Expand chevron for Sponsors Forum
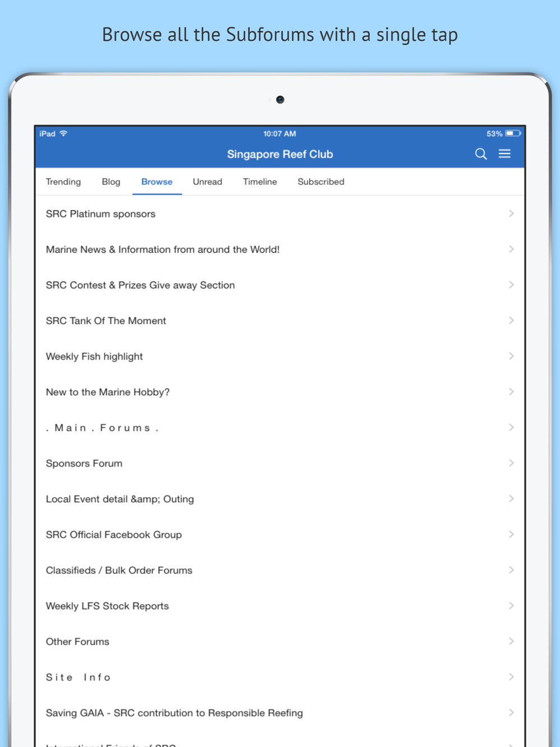The height and width of the screenshot is (747, 560). point(511,463)
